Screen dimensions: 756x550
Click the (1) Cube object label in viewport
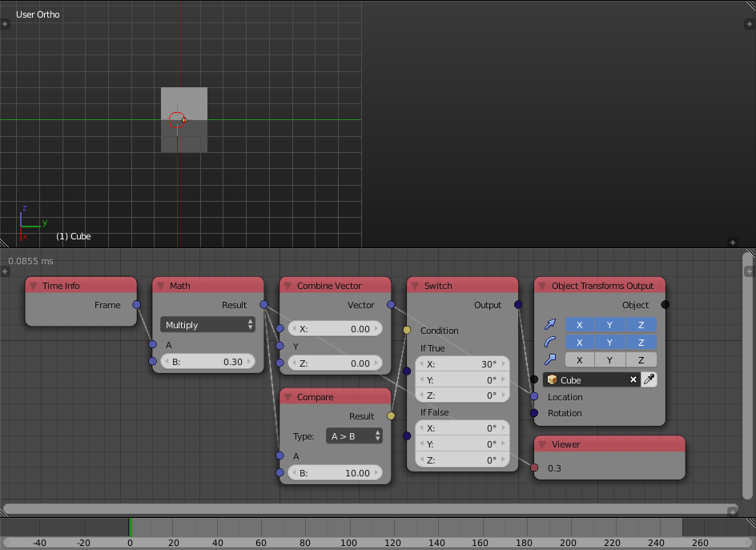click(74, 236)
